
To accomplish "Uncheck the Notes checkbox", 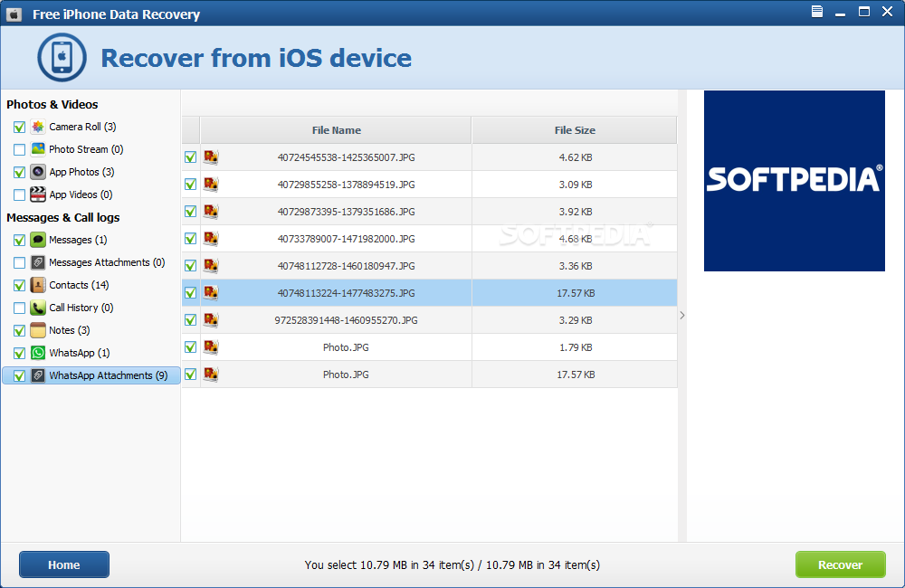I will click(x=19, y=331).
